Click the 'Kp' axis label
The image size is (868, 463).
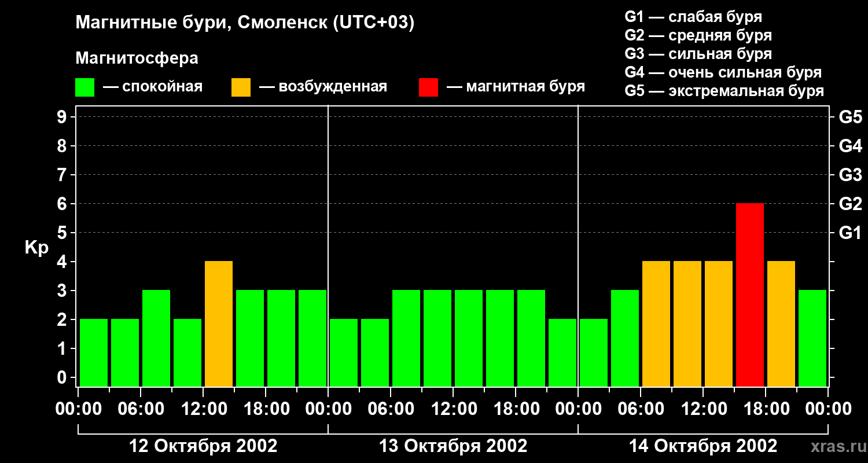36,248
